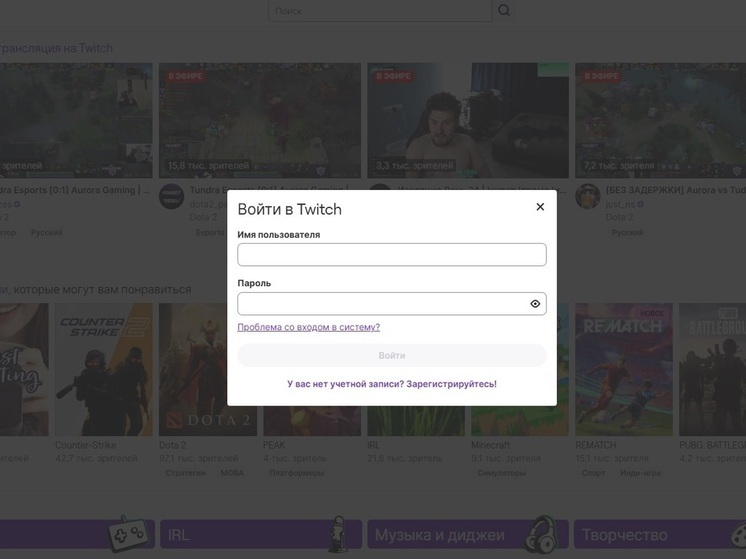Click 'Dota 2' game link under just_ns
This screenshot has height=559, width=746.
tap(619, 217)
